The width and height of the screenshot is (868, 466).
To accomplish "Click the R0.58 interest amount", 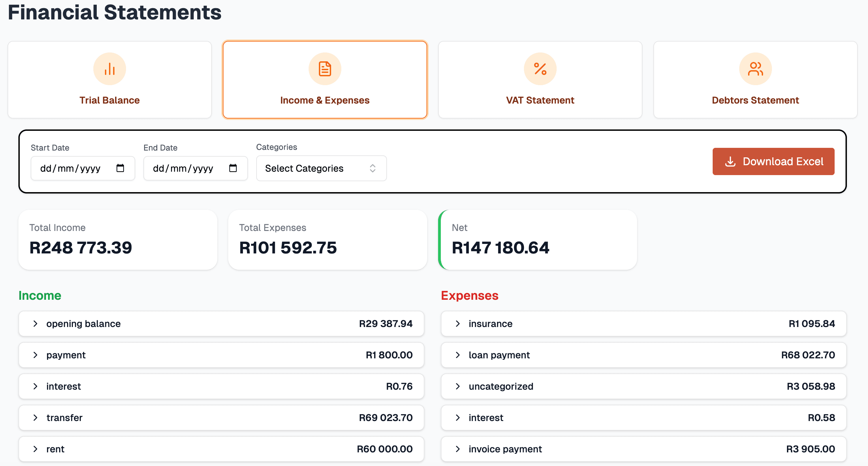I will click(821, 418).
